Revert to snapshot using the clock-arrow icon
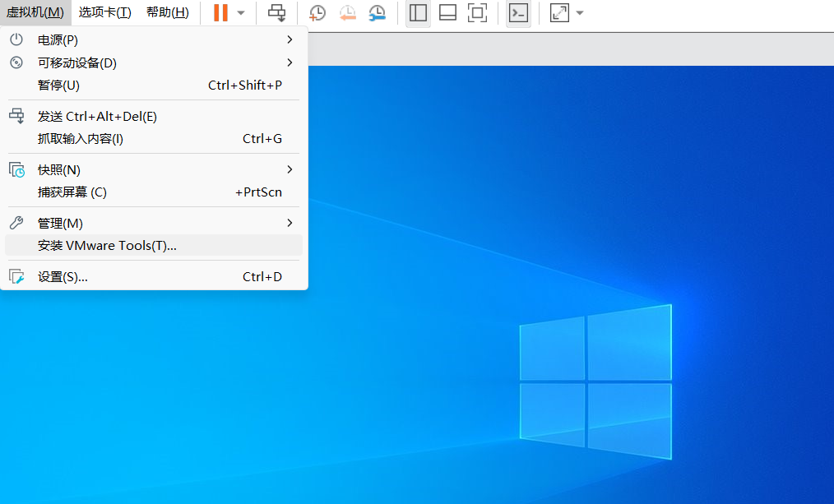 pos(347,13)
